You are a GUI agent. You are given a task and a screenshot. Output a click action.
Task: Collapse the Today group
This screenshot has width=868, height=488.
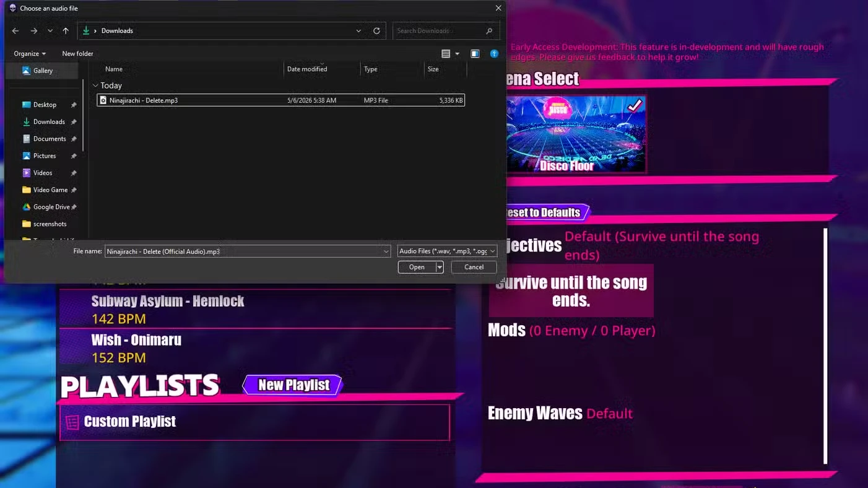(95, 85)
